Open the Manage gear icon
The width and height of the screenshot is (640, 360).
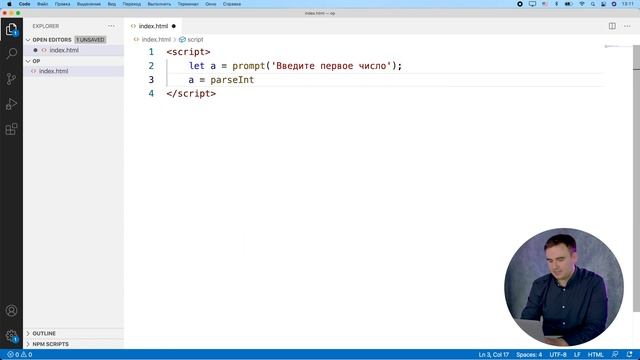point(11,336)
